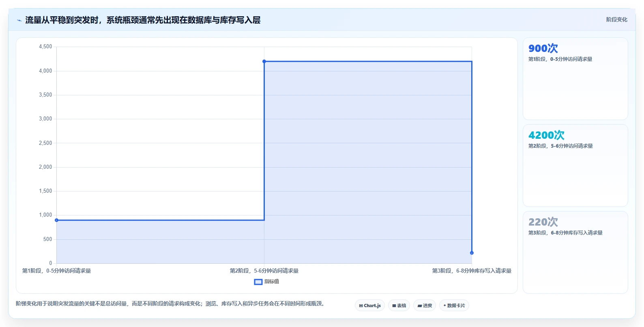Click the third data point at 220
The width and height of the screenshot is (644, 327).
(x=472, y=253)
